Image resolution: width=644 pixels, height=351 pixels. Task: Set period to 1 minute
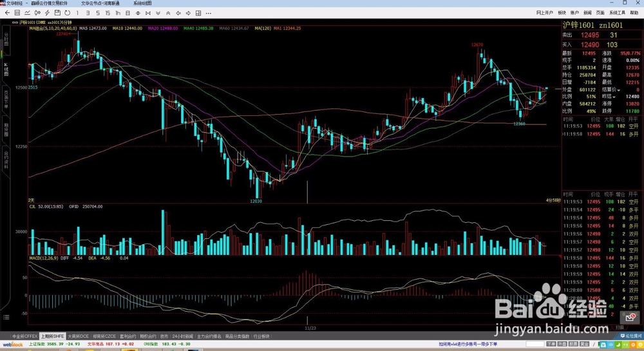[77, 13]
